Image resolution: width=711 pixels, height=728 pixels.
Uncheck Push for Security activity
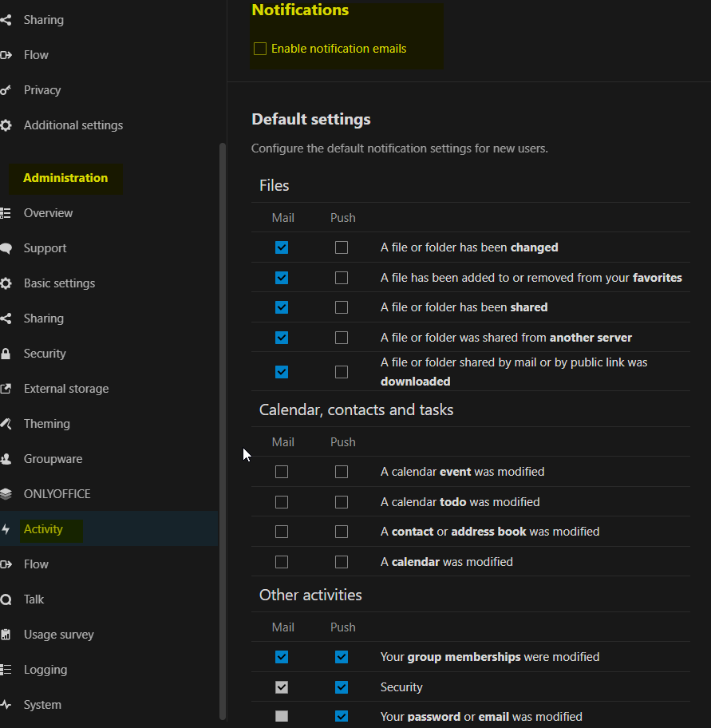click(342, 687)
